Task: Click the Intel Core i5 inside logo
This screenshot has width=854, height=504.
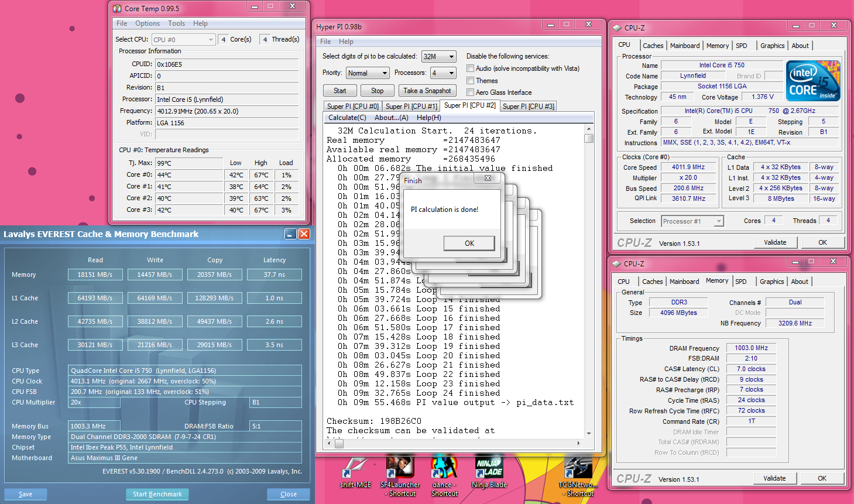Action: (813, 81)
